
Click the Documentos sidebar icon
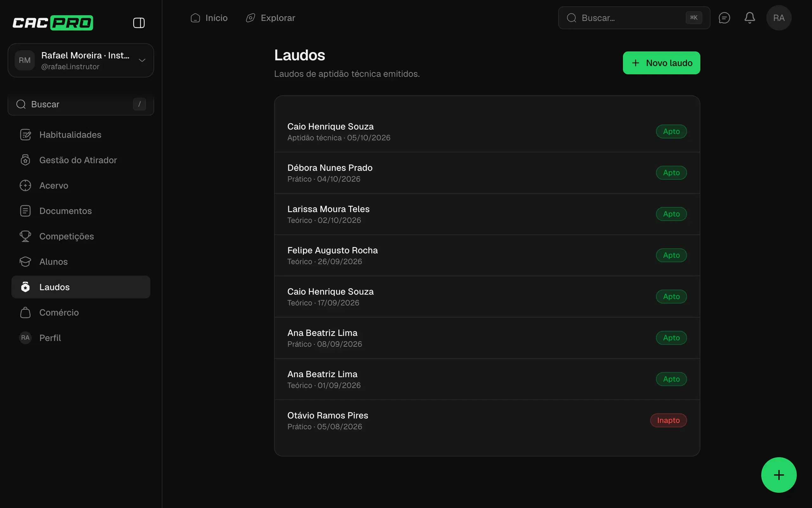coord(25,211)
